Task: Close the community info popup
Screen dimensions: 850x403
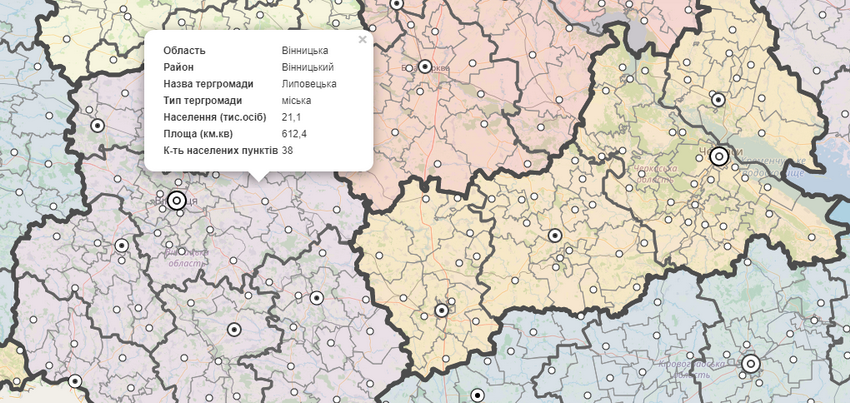Action: pyautogui.click(x=362, y=41)
